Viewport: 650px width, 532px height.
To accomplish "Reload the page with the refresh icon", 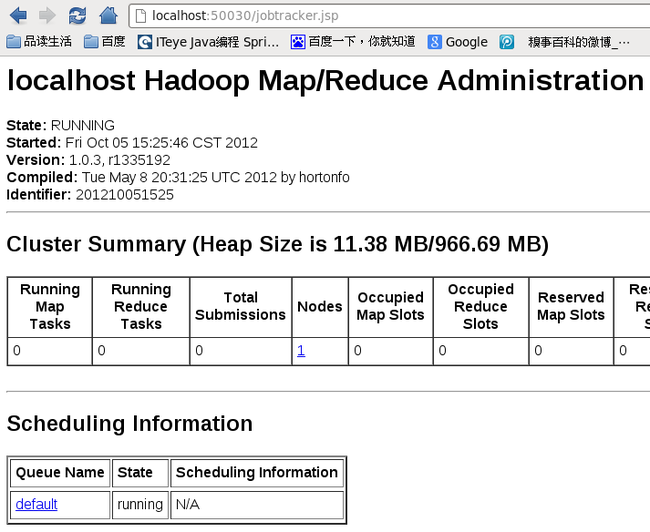I will tap(78, 15).
